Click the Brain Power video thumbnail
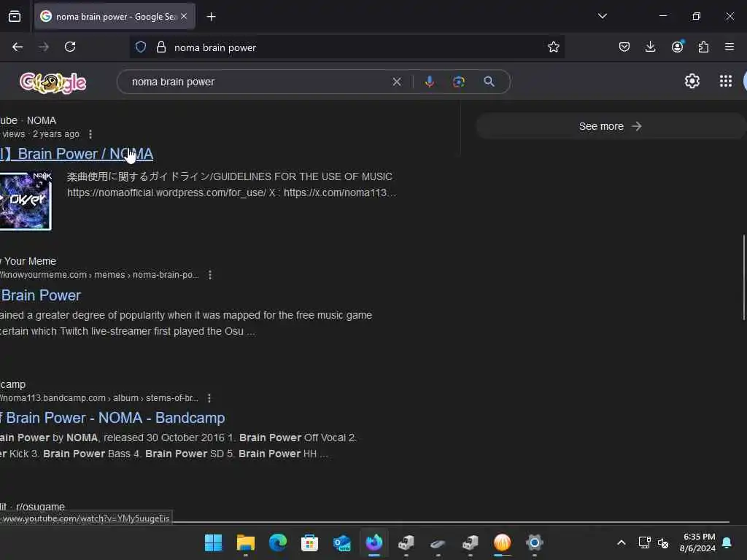747x560 pixels. (26, 201)
